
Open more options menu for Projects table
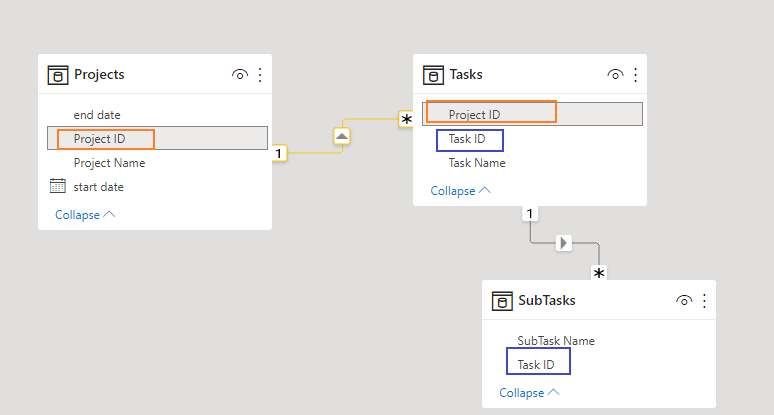[x=260, y=75]
